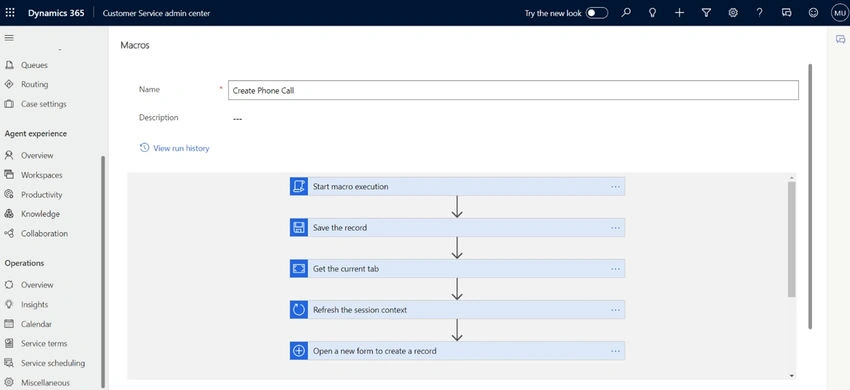Viewport: 850px width, 390px height.
Task: Expand the Save the record step
Action: click(457, 227)
